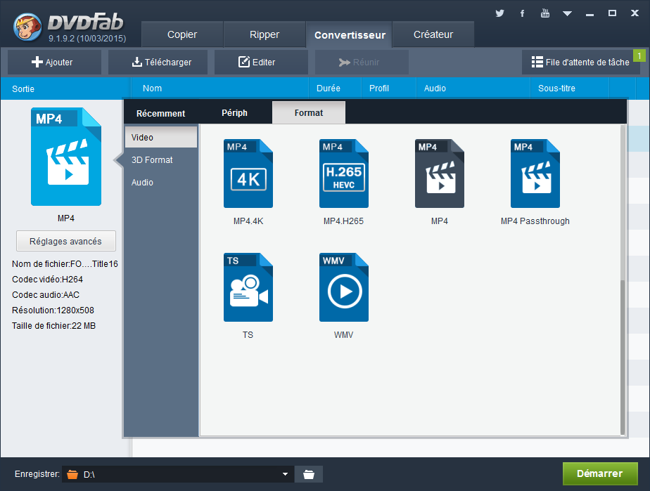
Task: Choose the WMV format icon
Action: pos(343,288)
